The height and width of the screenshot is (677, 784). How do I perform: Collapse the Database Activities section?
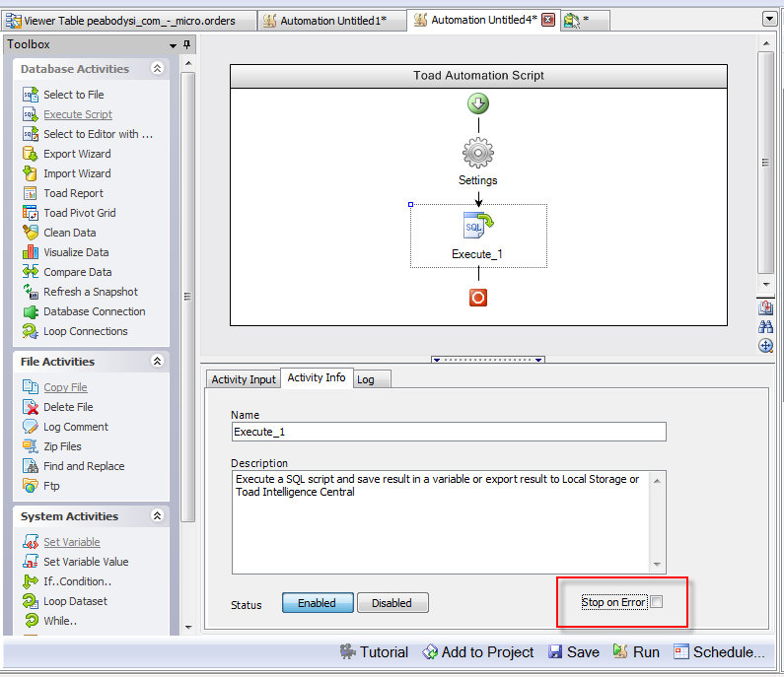tap(157, 68)
